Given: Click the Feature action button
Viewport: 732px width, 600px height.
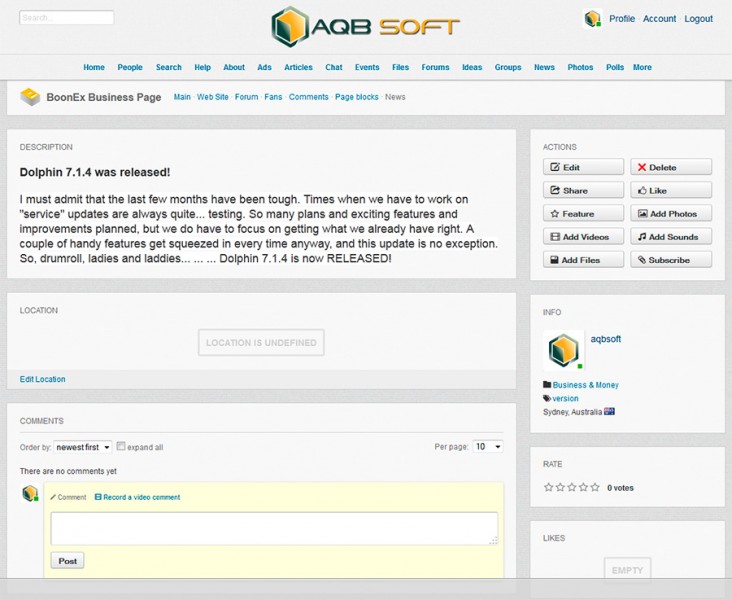Looking at the screenshot, I should point(584,213).
